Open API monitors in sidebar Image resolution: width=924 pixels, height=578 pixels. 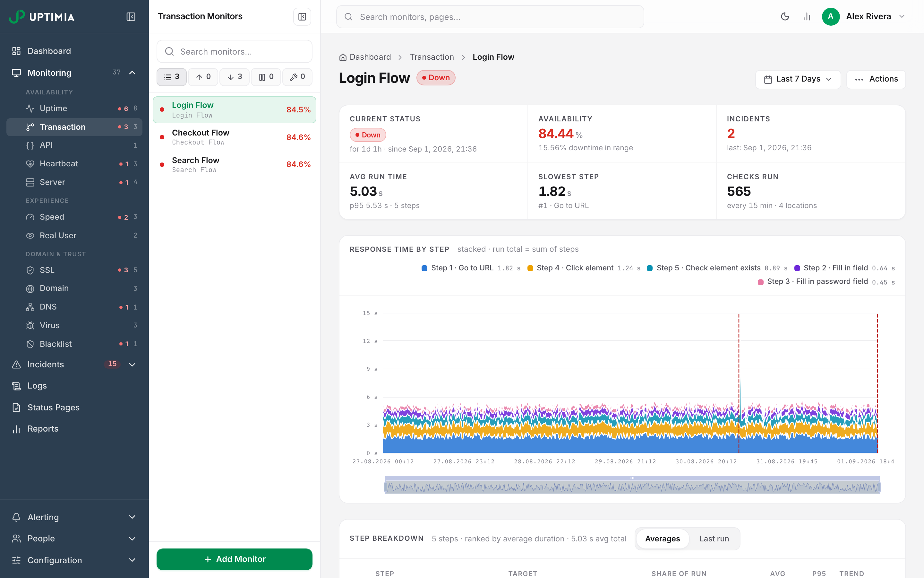click(x=74, y=145)
